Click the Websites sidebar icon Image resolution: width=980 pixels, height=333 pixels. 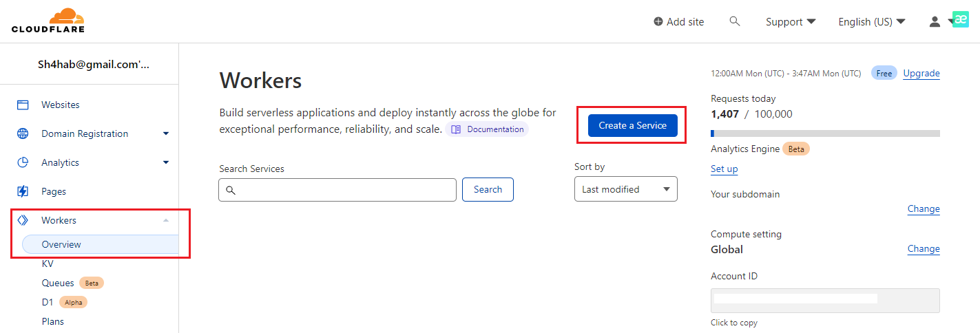23,105
